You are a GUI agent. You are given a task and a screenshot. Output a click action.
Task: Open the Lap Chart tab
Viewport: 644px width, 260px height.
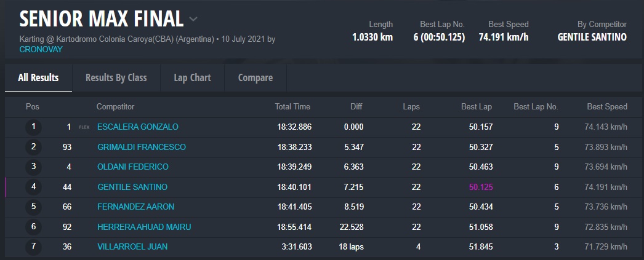(x=192, y=77)
